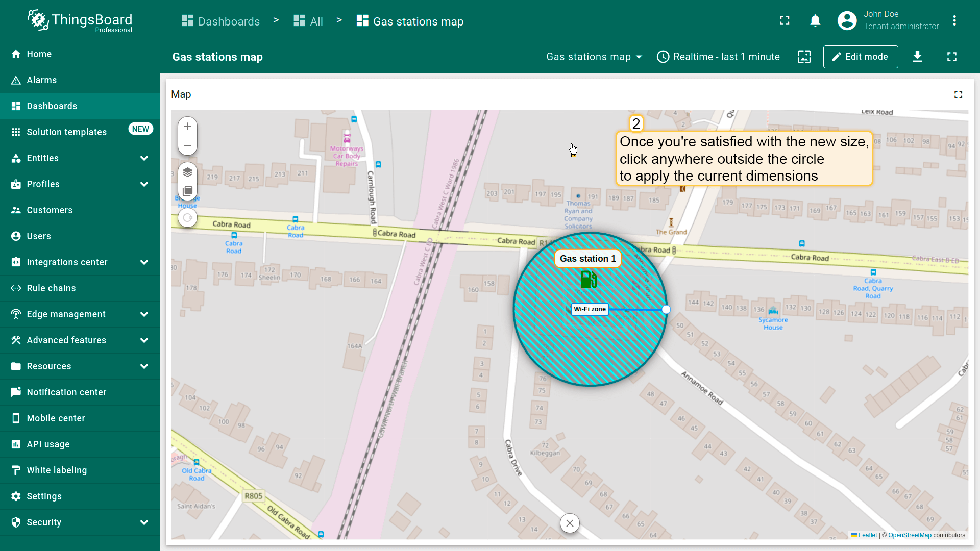Viewport: 980px width, 551px height.
Task: Open the Alarms page
Action: pos(42,80)
